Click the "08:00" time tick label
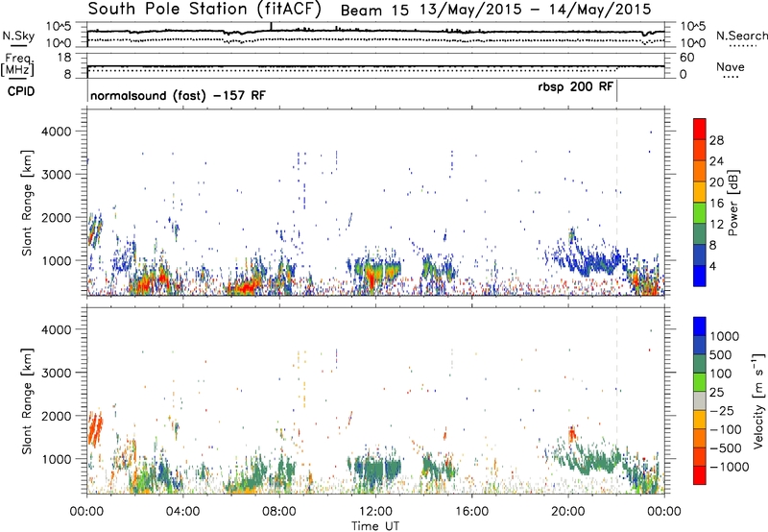 pyautogui.click(x=279, y=512)
